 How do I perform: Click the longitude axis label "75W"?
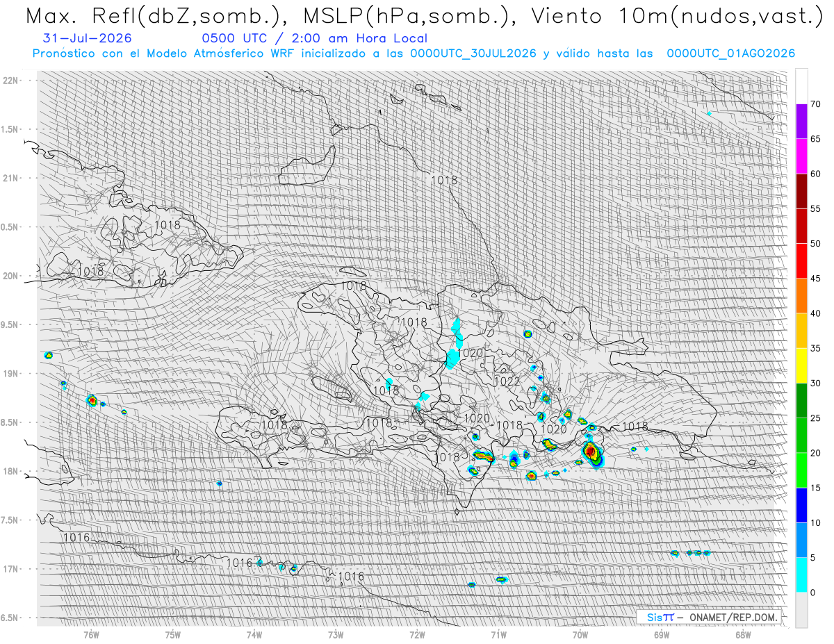(173, 634)
